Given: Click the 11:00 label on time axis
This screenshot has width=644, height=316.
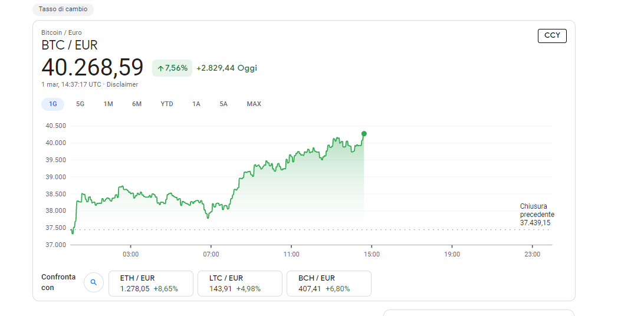Looking at the screenshot, I should (x=291, y=255).
